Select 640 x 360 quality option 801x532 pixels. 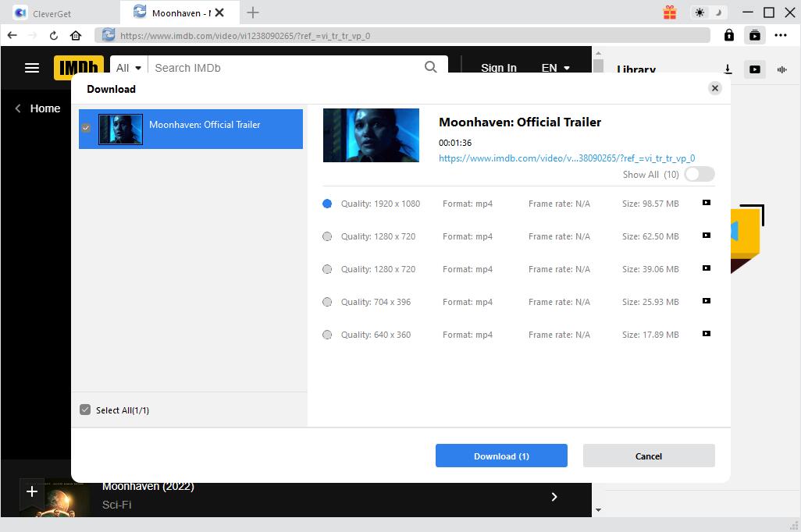coord(327,335)
